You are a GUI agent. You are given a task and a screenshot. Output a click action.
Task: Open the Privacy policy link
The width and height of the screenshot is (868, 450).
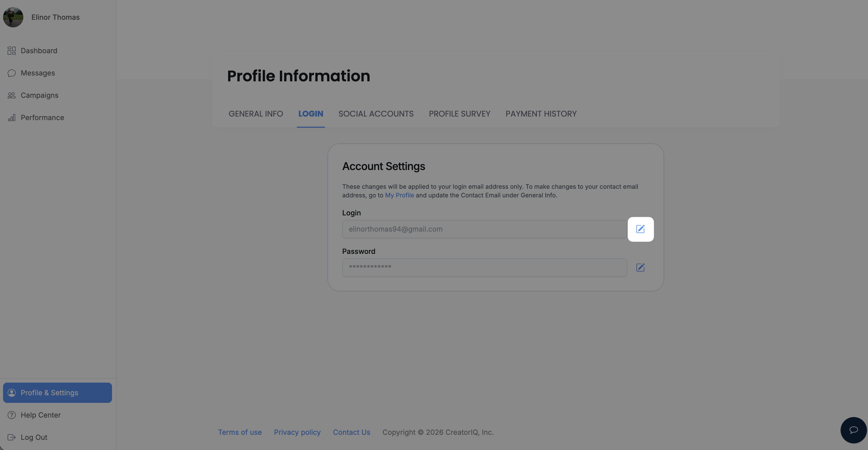297,432
